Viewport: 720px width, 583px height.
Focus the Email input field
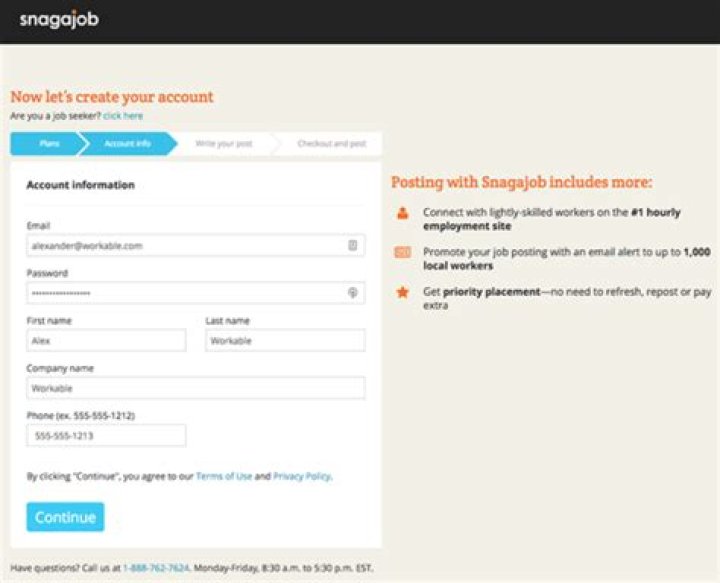pyautogui.click(x=185, y=245)
